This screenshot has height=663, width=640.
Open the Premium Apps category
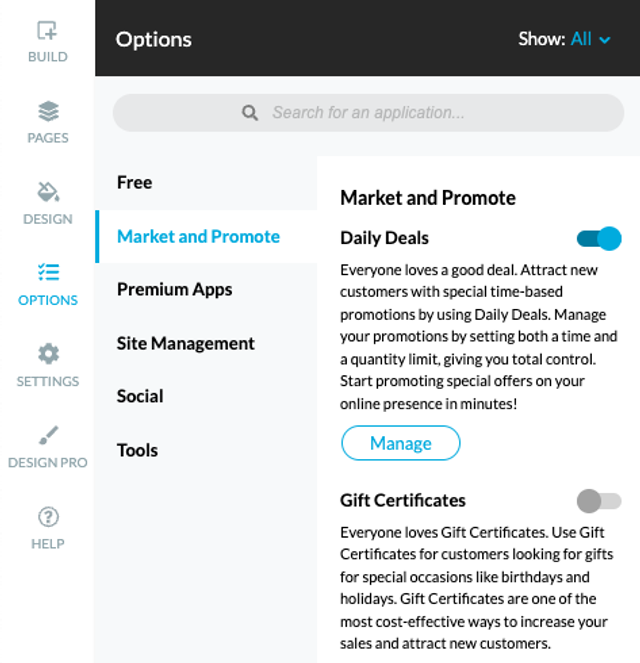click(206, 290)
